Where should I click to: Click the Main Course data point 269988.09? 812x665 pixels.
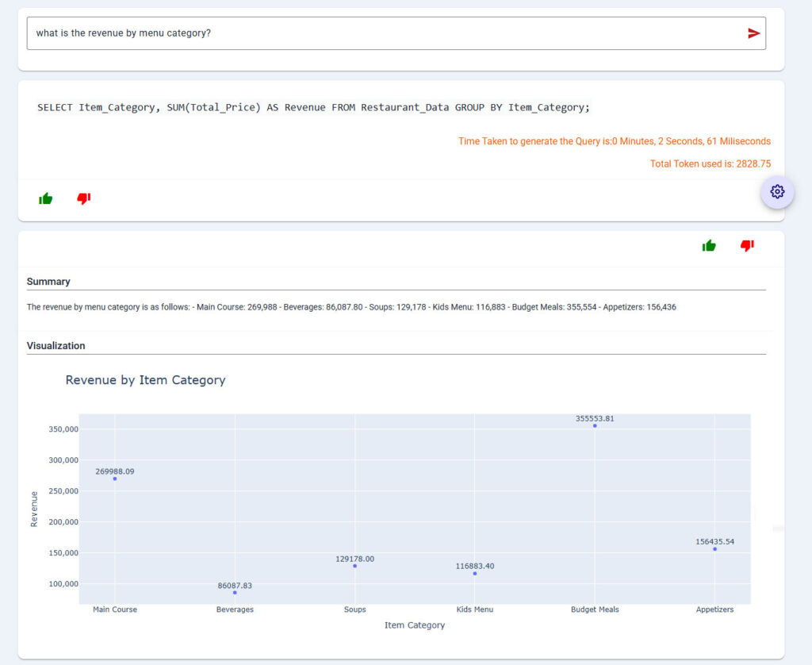pyautogui.click(x=115, y=479)
